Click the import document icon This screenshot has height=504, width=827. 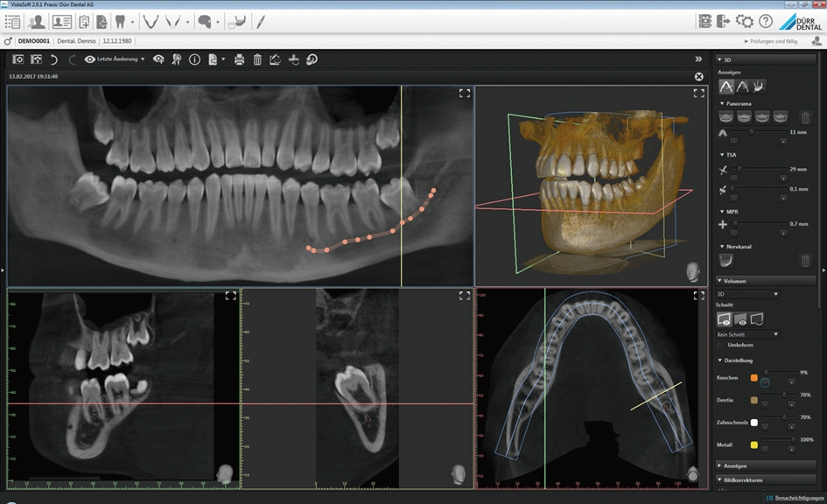pos(102,22)
